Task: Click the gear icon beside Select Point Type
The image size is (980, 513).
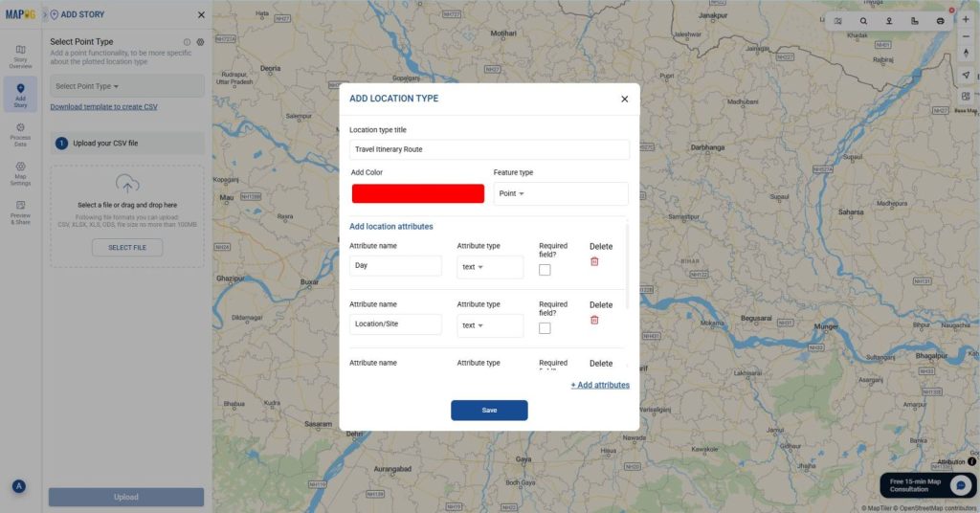Action: (201, 42)
